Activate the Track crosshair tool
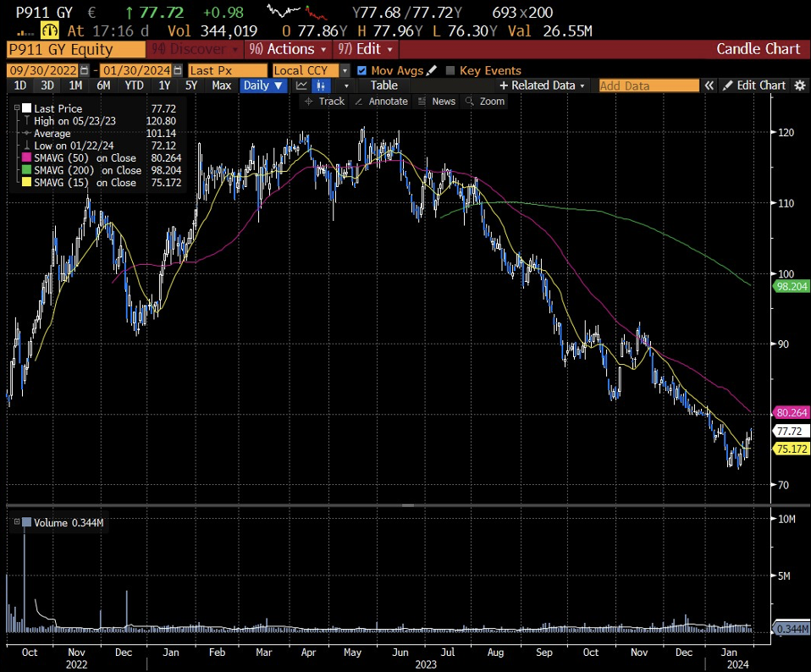This screenshot has width=811, height=672. coord(325,102)
